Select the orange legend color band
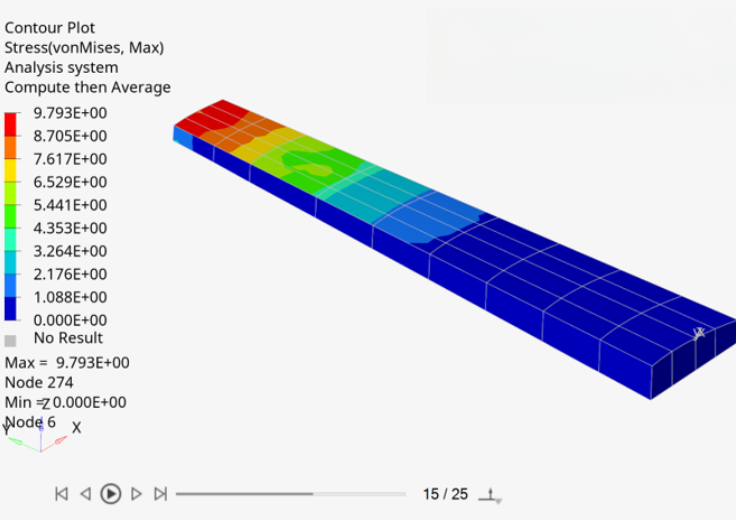 (10, 147)
